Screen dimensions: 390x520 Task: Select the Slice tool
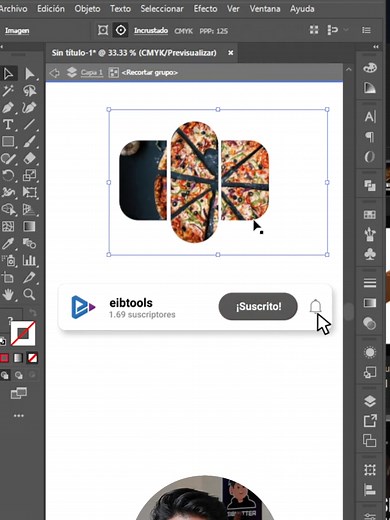[x=29, y=277]
